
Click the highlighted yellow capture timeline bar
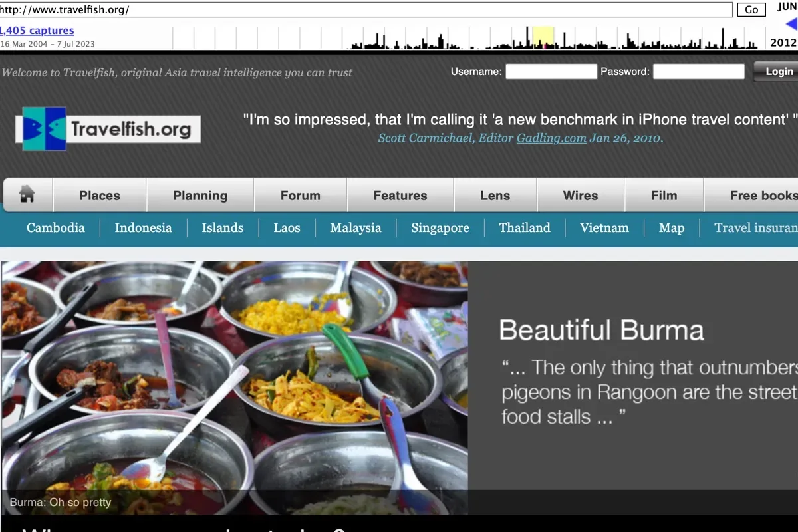(544, 38)
